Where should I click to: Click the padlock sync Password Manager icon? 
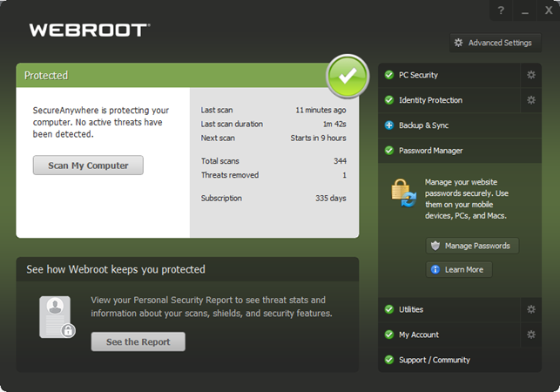click(403, 193)
